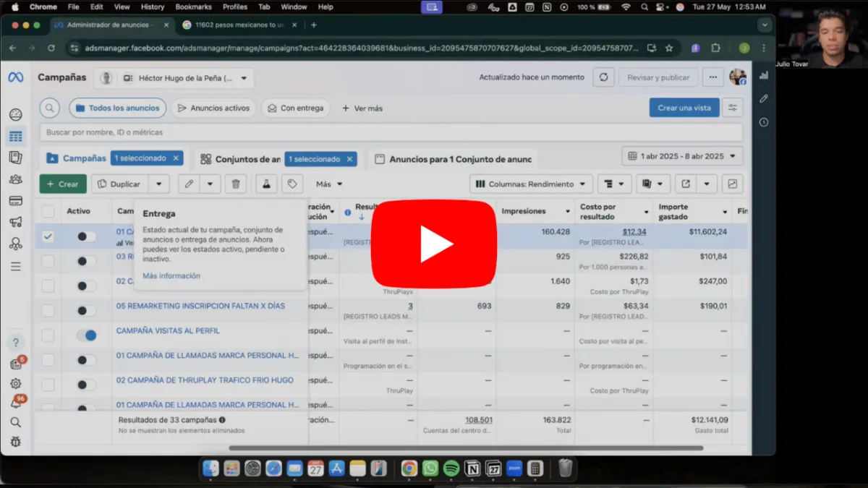Uncheck the selected first campaign row
Image resolution: width=868 pixels, height=488 pixels.
tap(48, 236)
